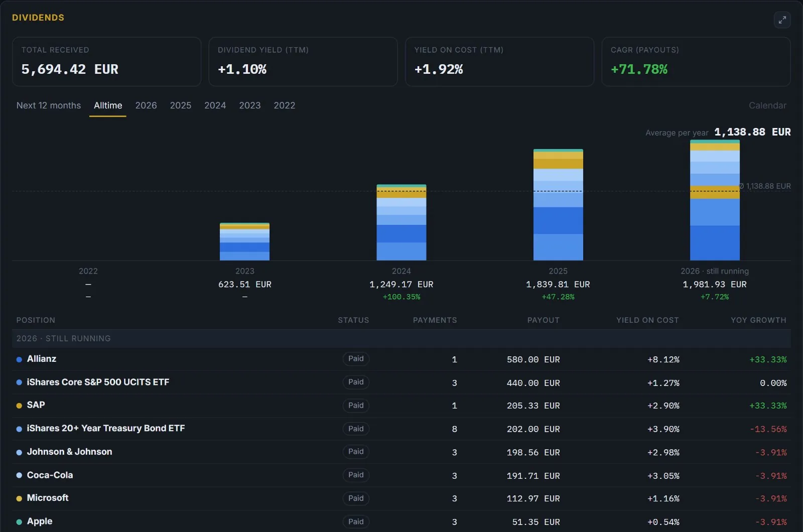Sort by YoY Growth header
The height and width of the screenshot is (532, 803).
click(x=758, y=320)
